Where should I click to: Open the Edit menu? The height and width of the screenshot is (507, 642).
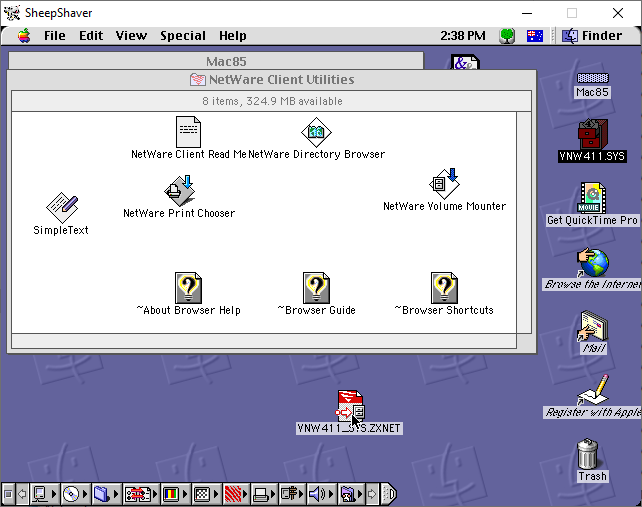[x=91, y=36]
